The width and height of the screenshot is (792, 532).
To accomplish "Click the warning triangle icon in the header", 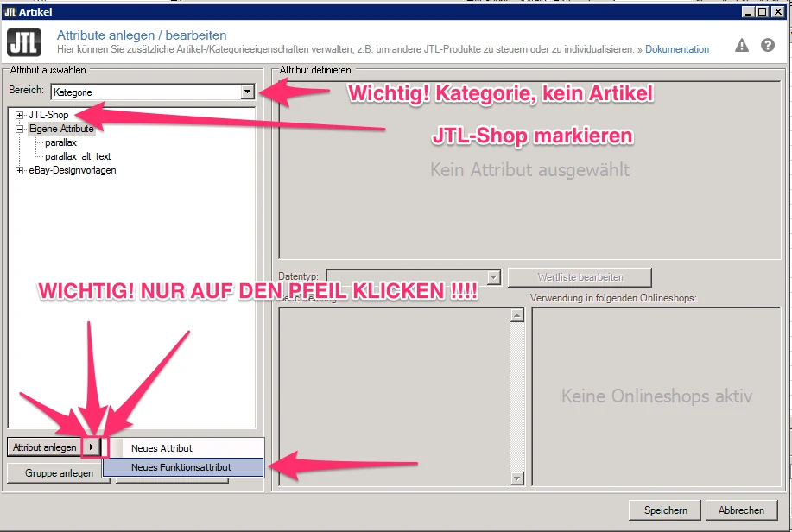I will coord(742,46).
